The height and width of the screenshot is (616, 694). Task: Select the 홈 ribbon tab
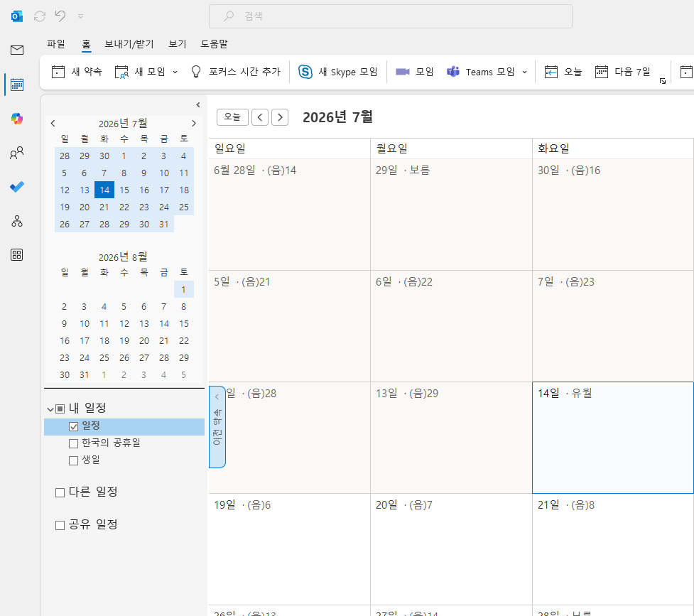click(x=87, y=44)
